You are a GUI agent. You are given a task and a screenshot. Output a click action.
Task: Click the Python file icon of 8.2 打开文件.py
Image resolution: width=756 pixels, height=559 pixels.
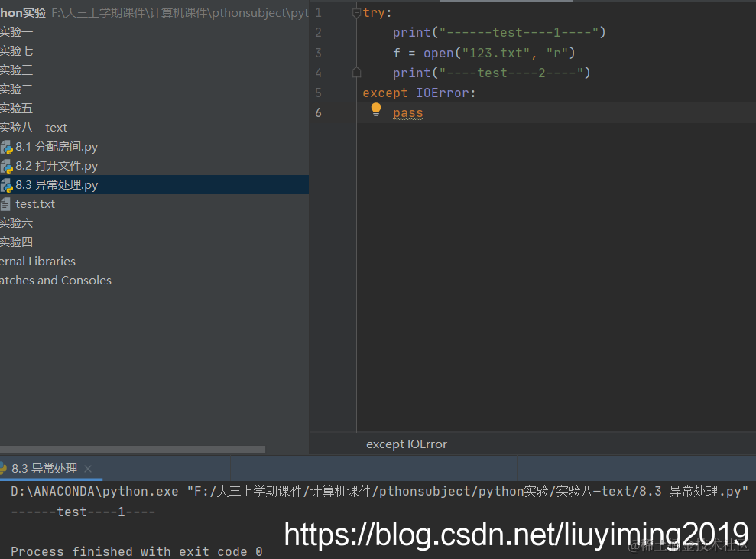[x=6, y=167]
